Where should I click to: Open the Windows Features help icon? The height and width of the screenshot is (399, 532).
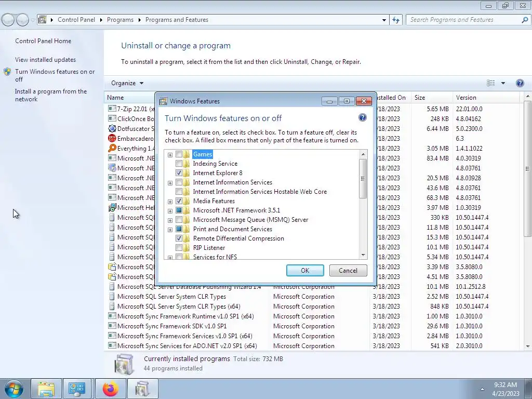(x=362, y=118)
